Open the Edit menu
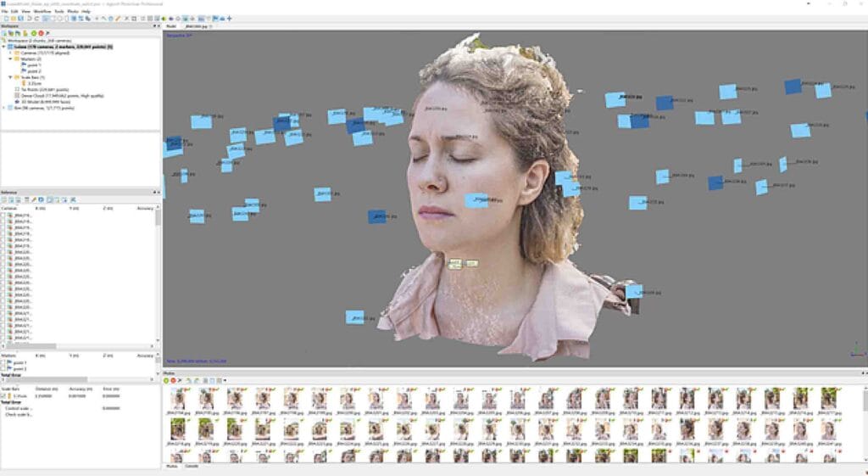 14,11
